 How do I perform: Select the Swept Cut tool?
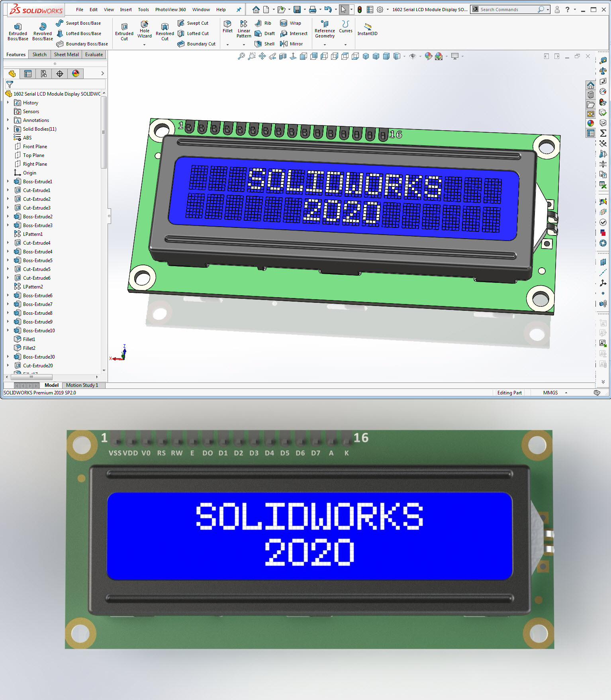pos(193,23)
